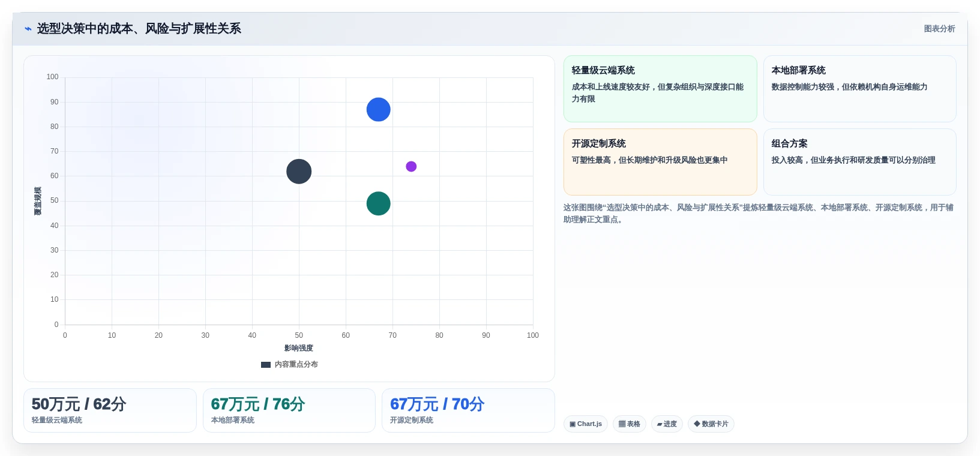The width and height of the screenshot is (980, 456).
Task: Click the 67万元 / 76分 stat value
Action: pyautogui.click(x=258, y=404)
